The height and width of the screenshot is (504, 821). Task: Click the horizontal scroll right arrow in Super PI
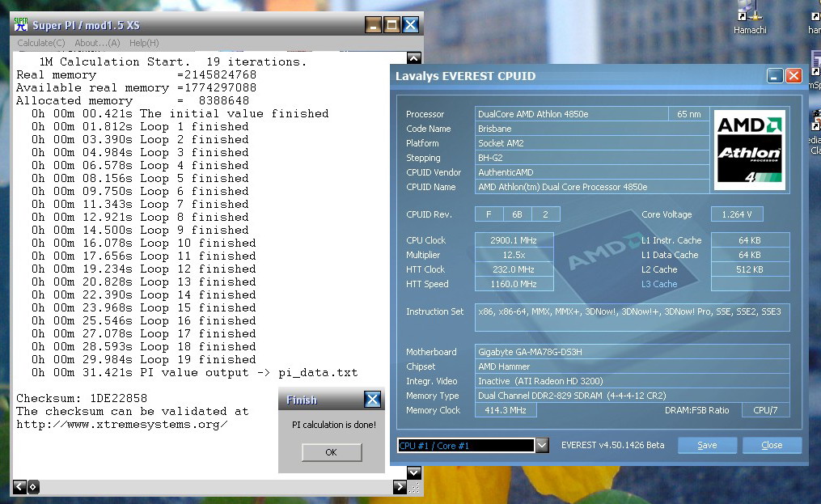point(399,487)
